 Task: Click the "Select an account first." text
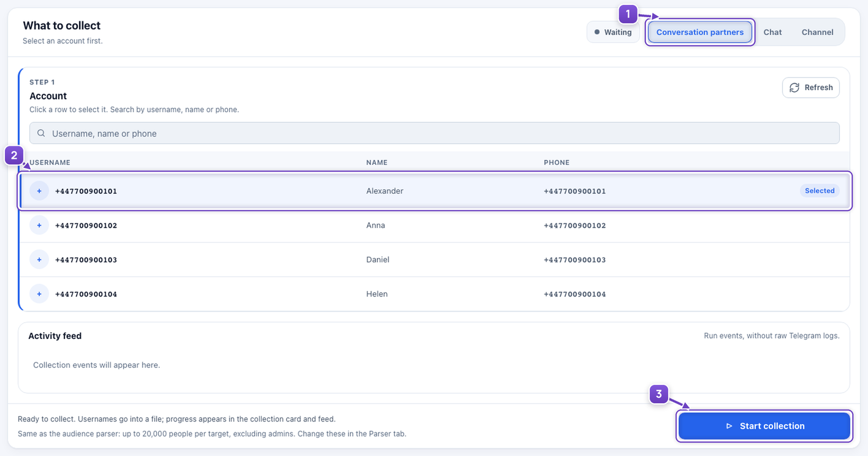click(63, 41)
